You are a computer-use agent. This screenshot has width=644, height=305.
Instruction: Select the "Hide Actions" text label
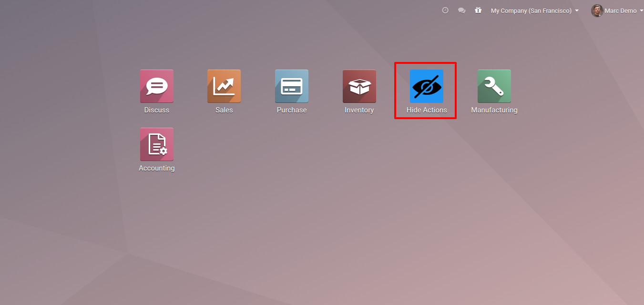[x=427, y=110]
